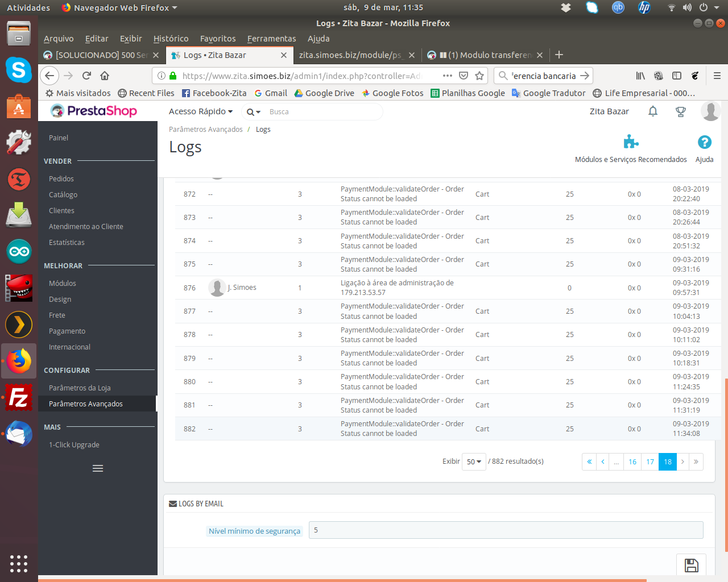Viewport: 728px width, 582px height.
Task: Open Ferramentas menu
Action: point(271,39)
